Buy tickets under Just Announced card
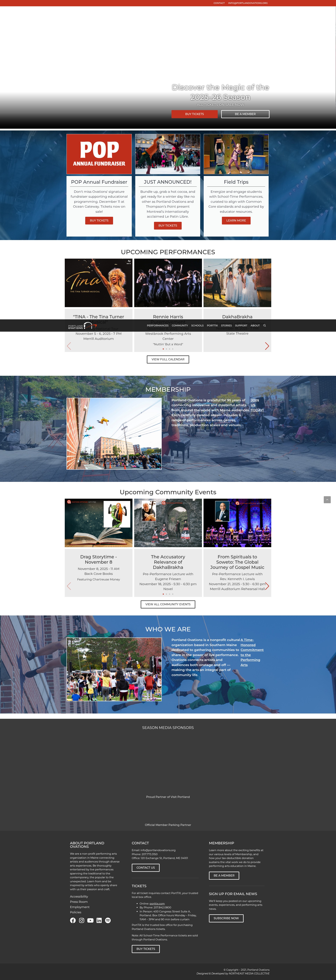Viewport: 336px width, 980px height. (168, 226)
